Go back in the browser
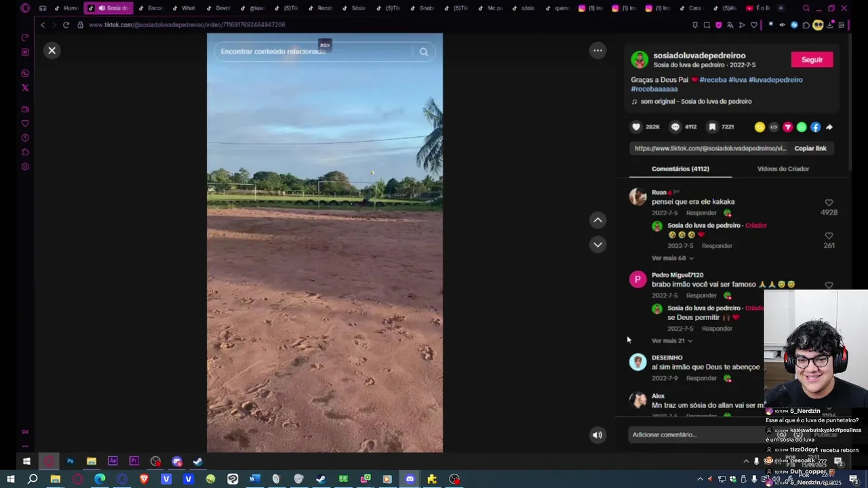 (42, 25)
